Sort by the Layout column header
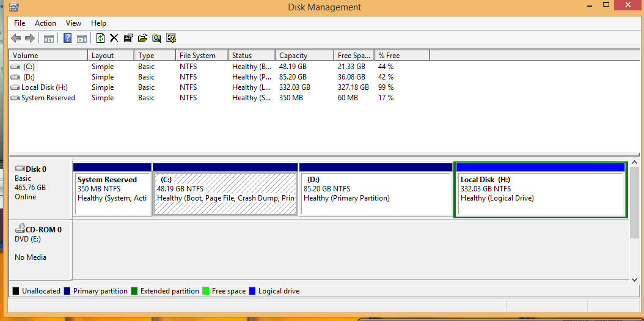Screen dimensions: 644x321 pos(111,56)
